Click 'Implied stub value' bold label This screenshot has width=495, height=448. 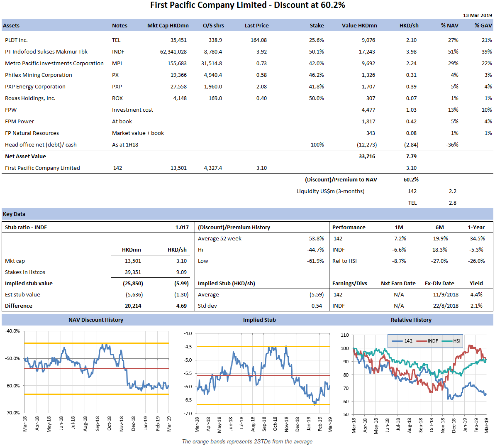pyautogui.click(x=29, y=284)
